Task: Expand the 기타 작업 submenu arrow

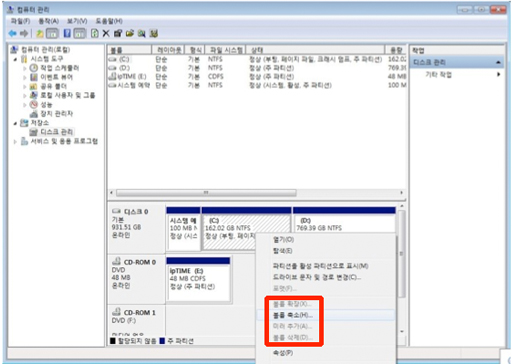Action: click(x=499, y=74)
